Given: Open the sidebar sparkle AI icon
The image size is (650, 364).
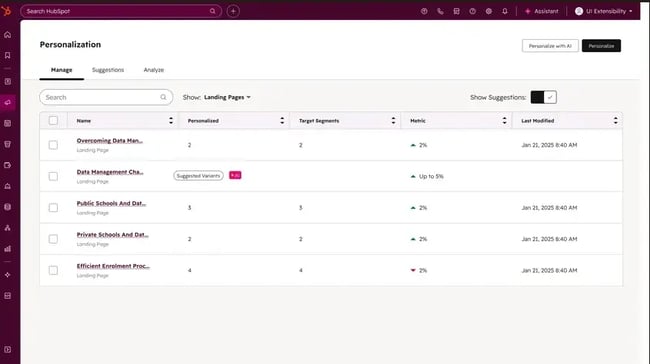Looking at the screenshot, I should click(7, 275).
